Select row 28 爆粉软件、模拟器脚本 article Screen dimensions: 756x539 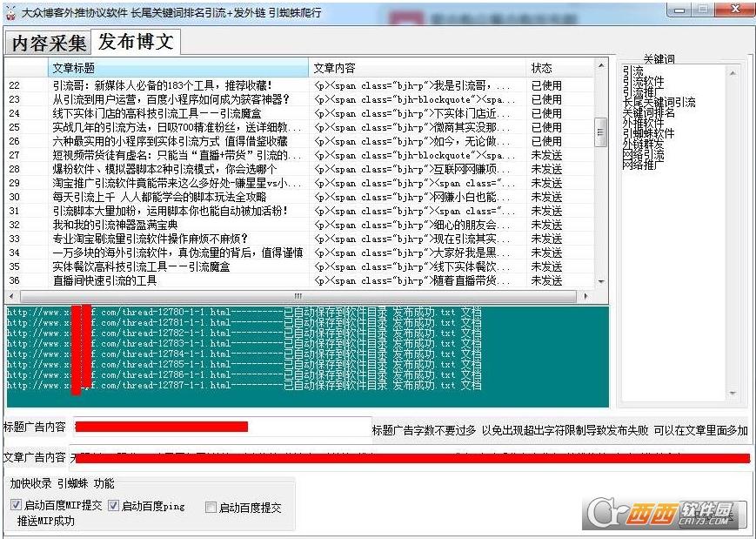pos(299,170)
